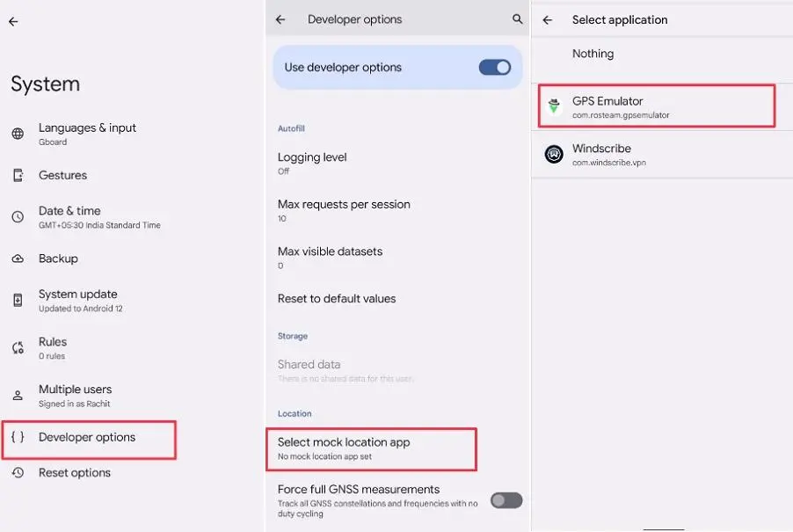Open search in Developer options header
Image resolution: width=793 pixels, height=532 pixels.
pyautogui.click(x=517, y=18)
